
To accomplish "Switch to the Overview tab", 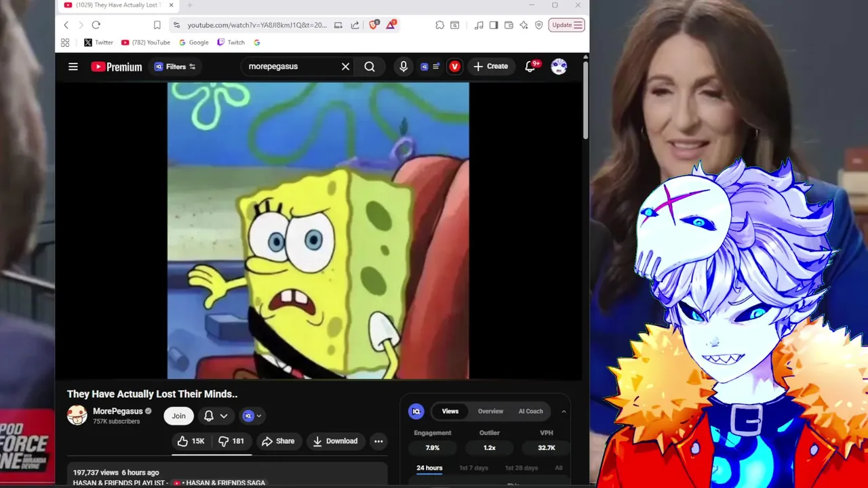I will pyautogui.click(x=490, y=411).
